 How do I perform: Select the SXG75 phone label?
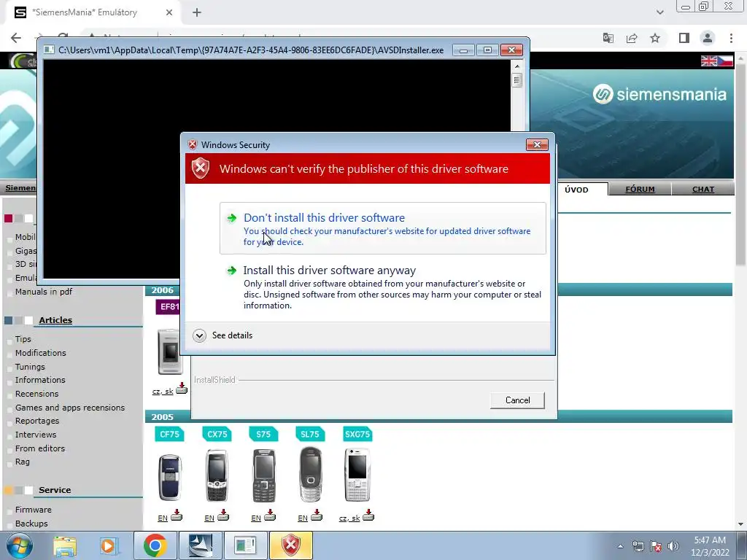[357, 435]
